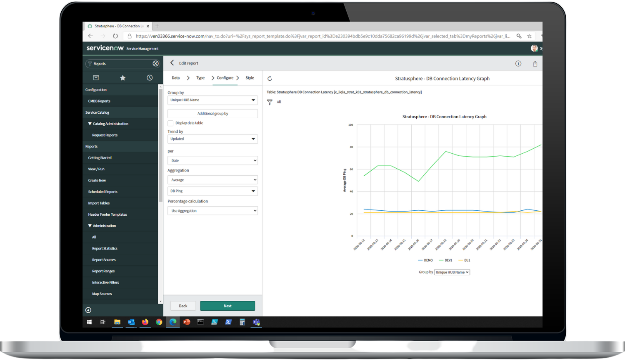Open user profile avatar
Image resolution: width=625 pixels, height=364 pixels.
(534, 48)
